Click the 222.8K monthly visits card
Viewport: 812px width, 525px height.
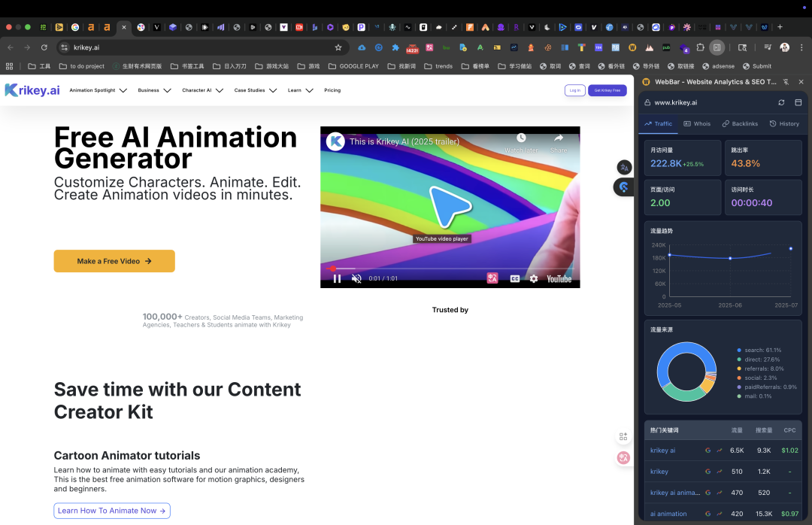683,158
